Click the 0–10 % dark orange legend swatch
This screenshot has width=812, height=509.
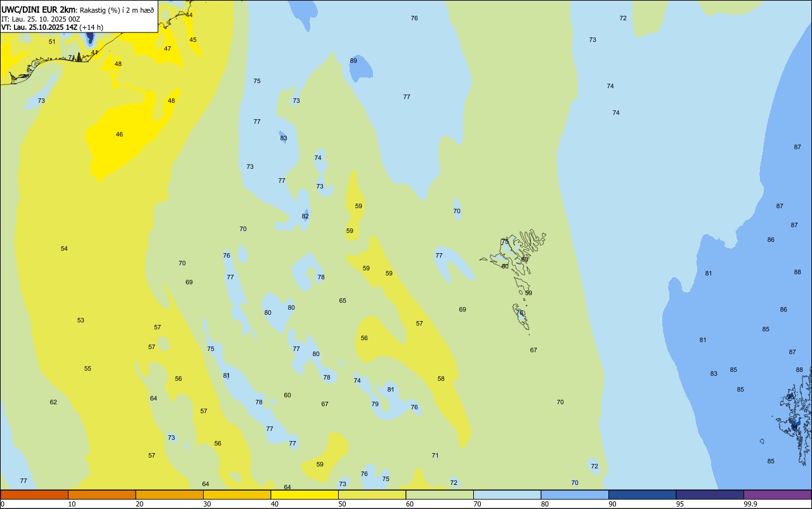(34, 494)
